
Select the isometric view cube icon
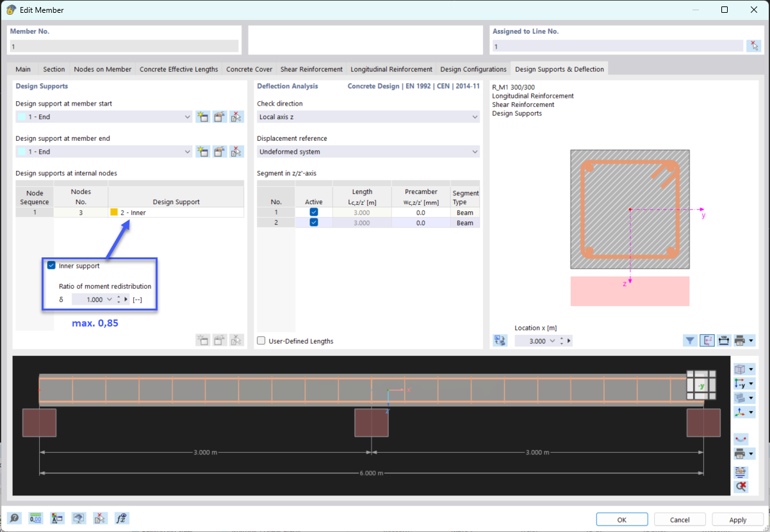(x=740, y=369)
